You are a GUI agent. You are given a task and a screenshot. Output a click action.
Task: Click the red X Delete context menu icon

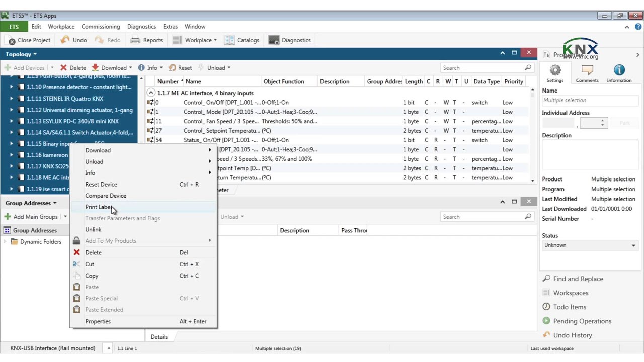(76, 252)
